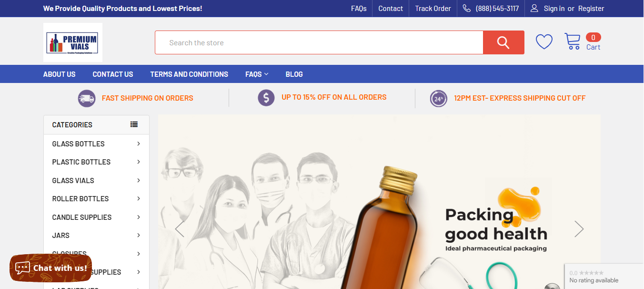The width and height of the screenshot is (644, 289).
Task: Click the Categories list icon
Action: 135,124
